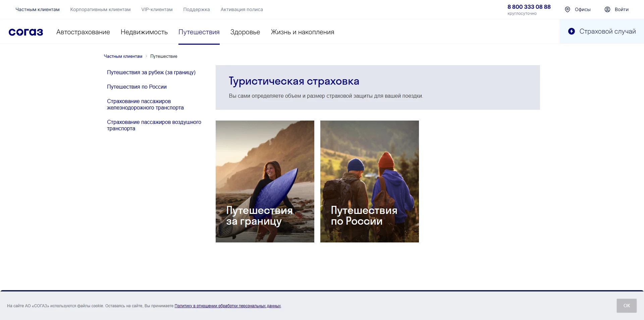Viewport: 644px width, 320px height.
Task: Go to Поддержка page
Action: 196,9
